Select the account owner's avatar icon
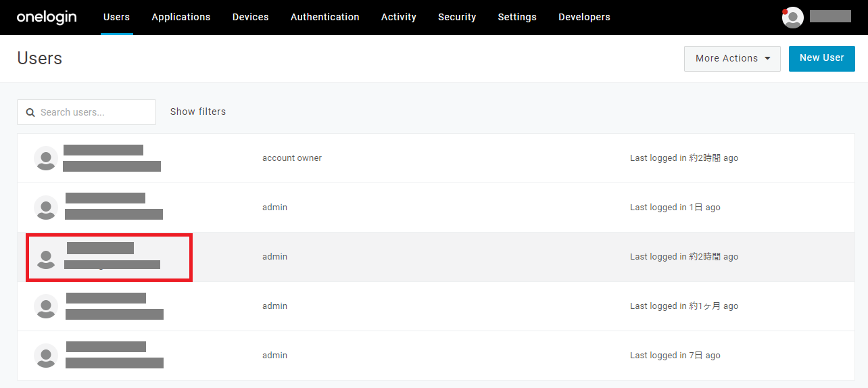The height and width of the screenshot is (388, 868). 46,158
